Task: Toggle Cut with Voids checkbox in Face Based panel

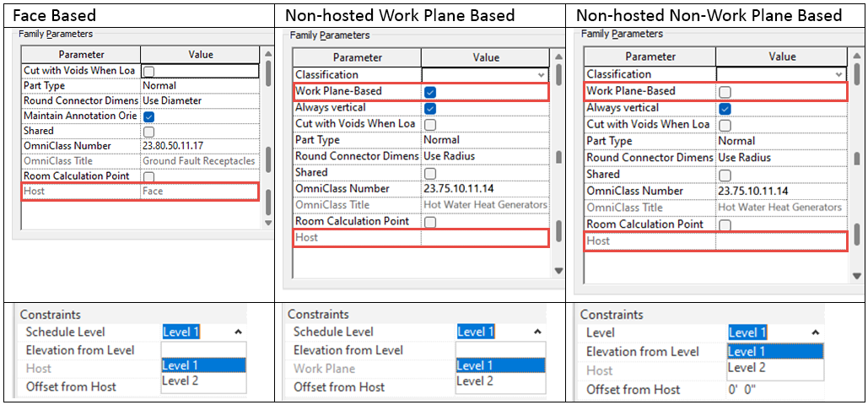Action: tap(148, 72)
